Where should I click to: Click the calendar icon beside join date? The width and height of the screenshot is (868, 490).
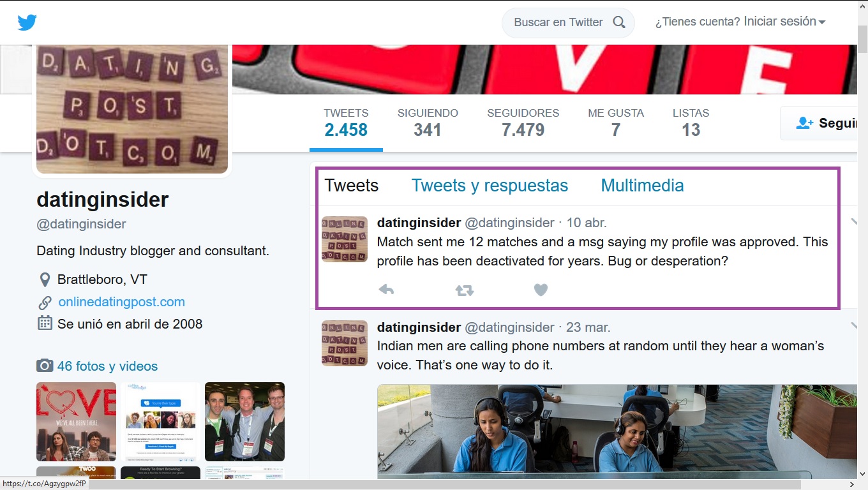[x=45, y=323]
